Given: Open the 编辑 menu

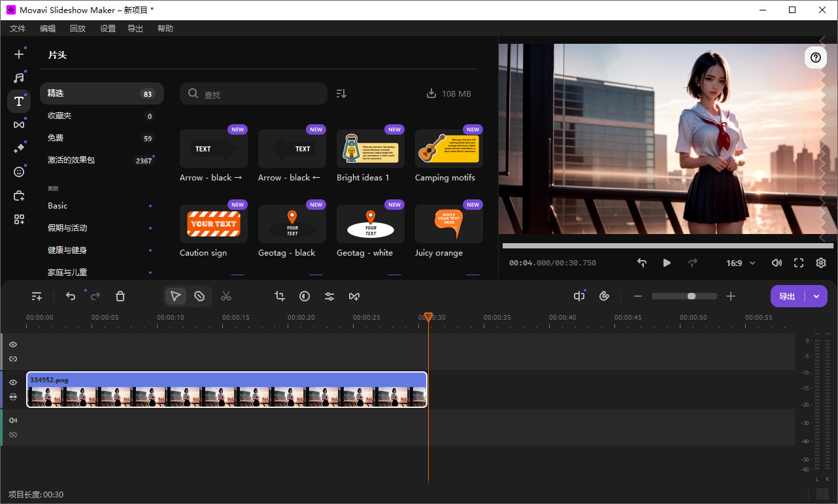Looking at the screenshot, I should (48, 29).
